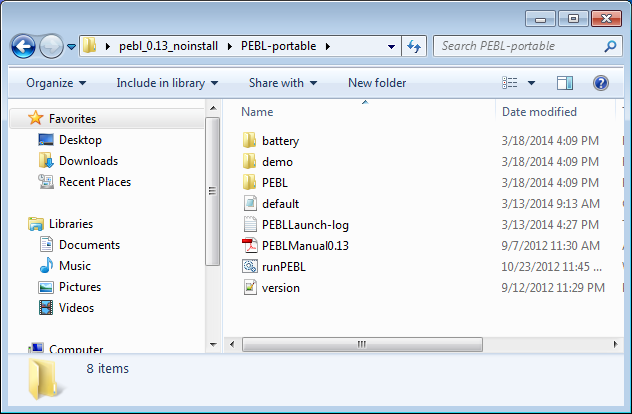The image size is (632, 414).
Task: Select Libraries in navigation pane
Action: click(x=71, y=223)
